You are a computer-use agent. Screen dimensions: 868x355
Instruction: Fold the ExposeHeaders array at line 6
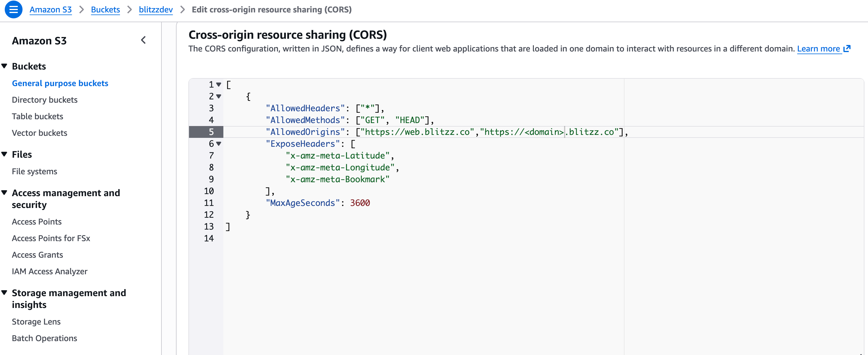219,144
